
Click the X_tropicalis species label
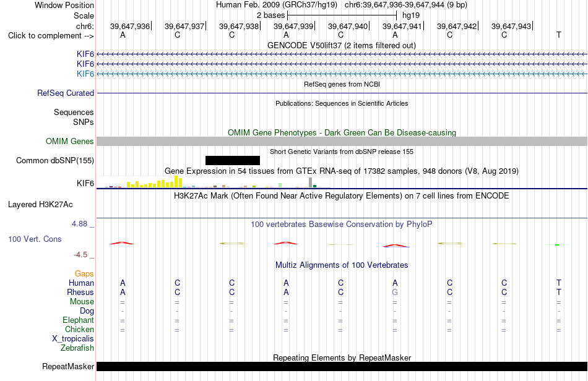click(x=73, y=339)
